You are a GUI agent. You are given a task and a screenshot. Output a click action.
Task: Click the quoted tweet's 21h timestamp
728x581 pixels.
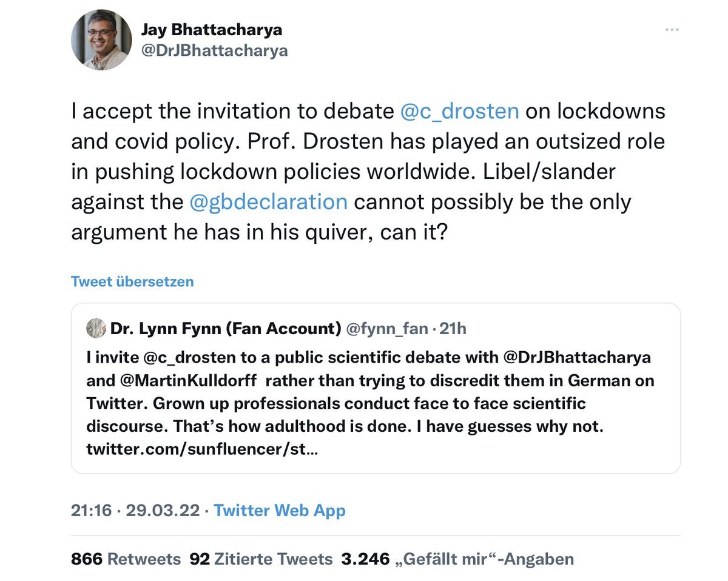point(453,329)
